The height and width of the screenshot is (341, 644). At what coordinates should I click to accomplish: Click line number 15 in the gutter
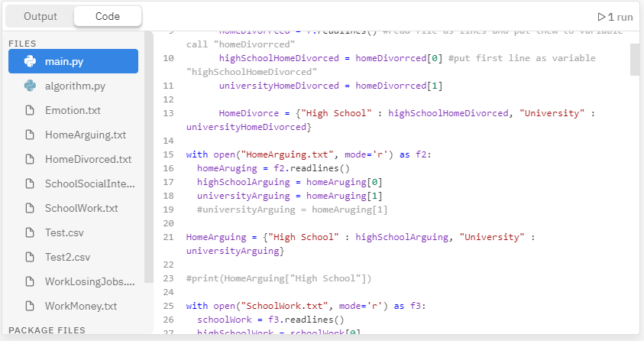[x=168, y=154]
